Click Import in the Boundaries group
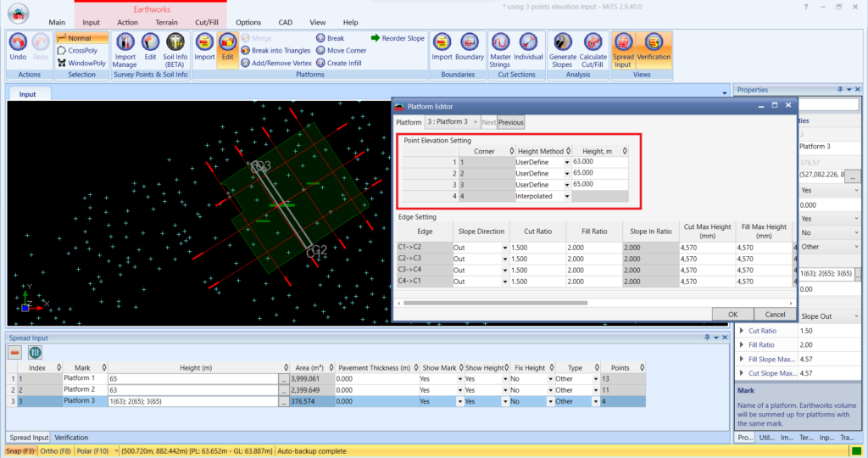 click(x=442, y=47)
